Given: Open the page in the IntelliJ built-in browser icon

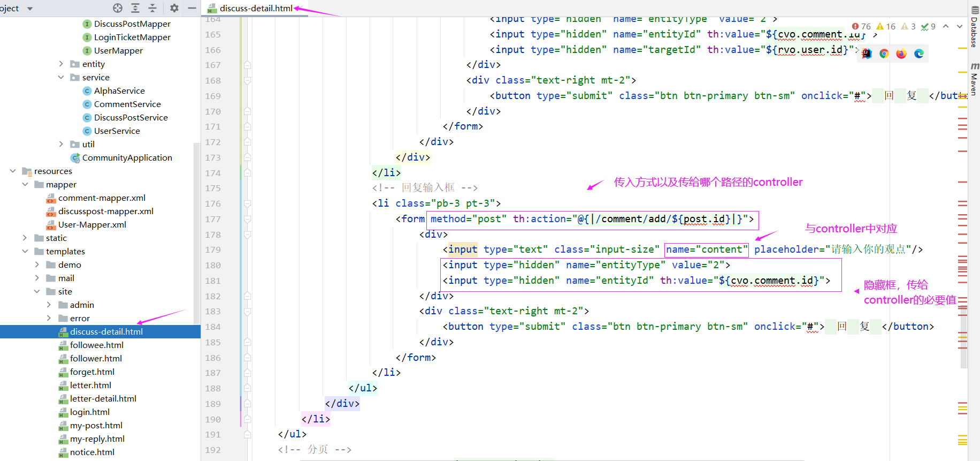Looking at the screenshot, I should [x=867, y=54].
